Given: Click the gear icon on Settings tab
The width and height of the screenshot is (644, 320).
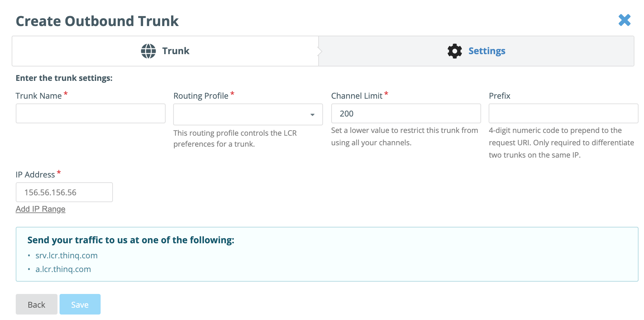Looking at the screenshot, I should 454,51.
